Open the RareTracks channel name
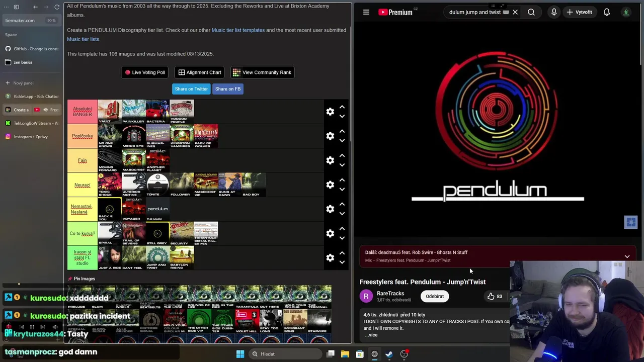The height and width of the screenshot is (362, 644). click(390, 293)
